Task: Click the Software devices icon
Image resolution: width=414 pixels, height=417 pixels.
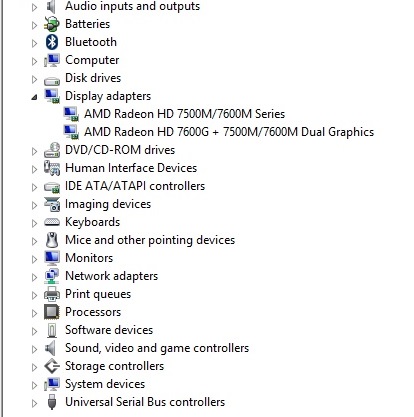Action: tap(52, 330)
